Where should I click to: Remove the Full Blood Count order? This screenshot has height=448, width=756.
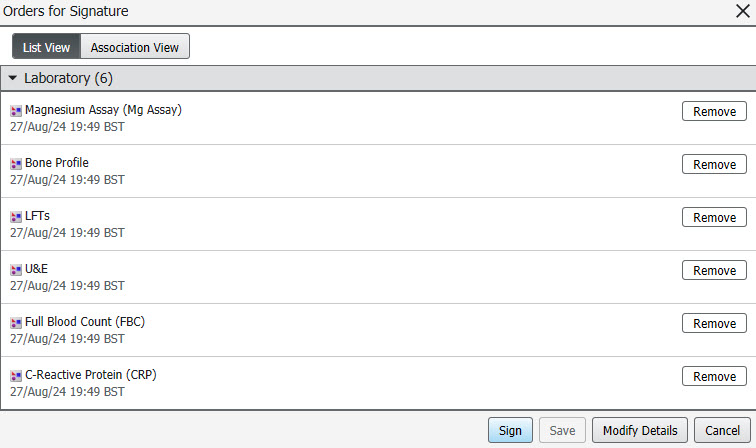pyautogui.click(x=714, y=324)
